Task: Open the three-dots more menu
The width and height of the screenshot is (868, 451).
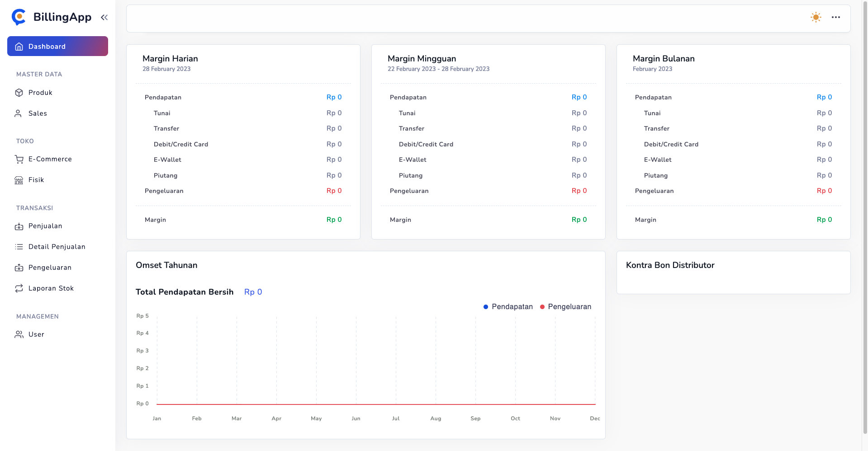Action: [x=836, y=17]
